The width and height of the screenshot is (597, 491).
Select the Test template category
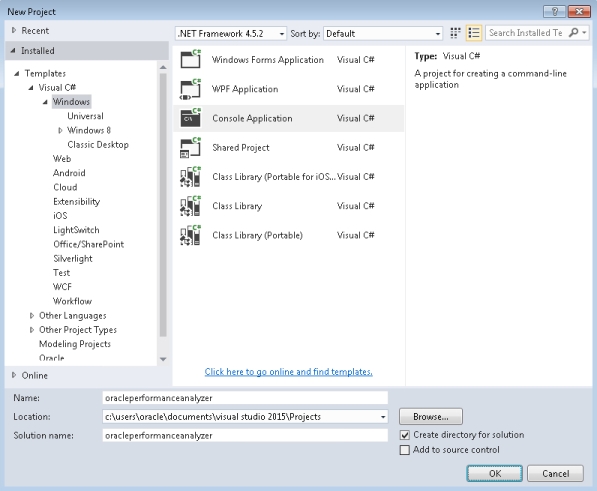pyautogui.click(x=61, y=273)
